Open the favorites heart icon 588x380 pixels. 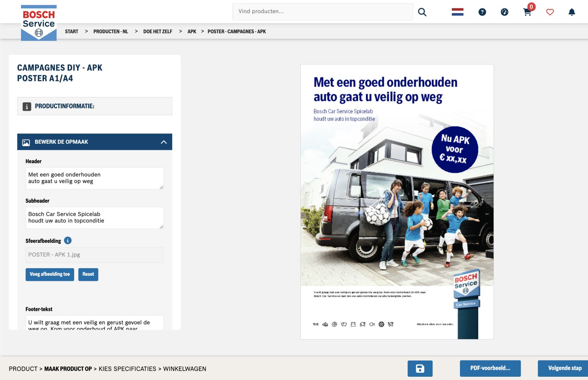(x=550, y=12)
